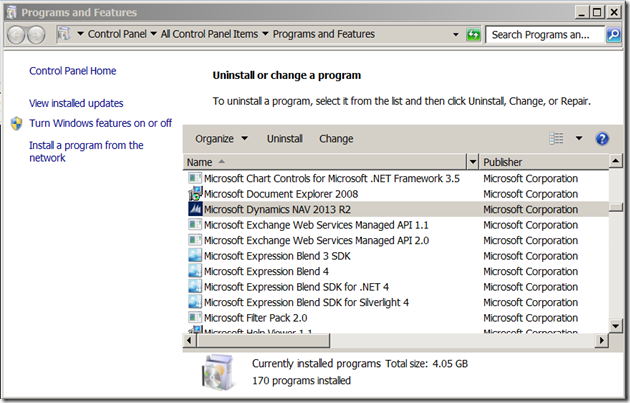Click the green Refresh icon in address bar
This screenshot has width=630, height=403.
pyautogui.click(x=473, y=35)
